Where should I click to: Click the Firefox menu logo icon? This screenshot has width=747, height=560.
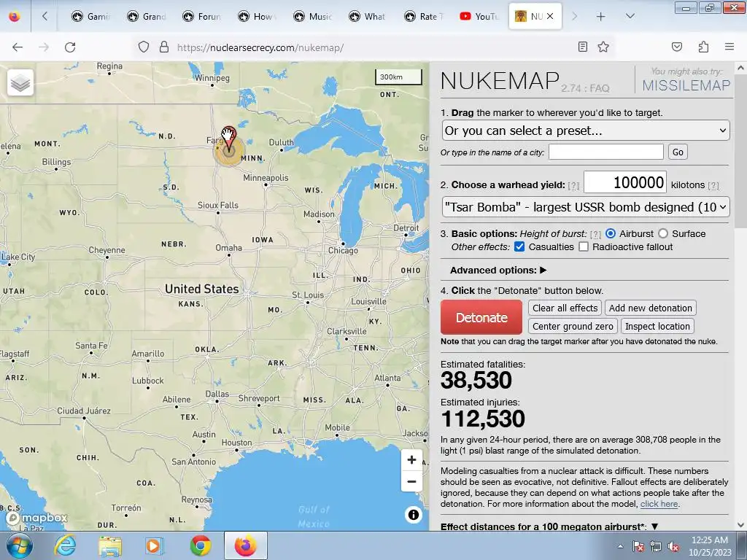pos(15,16)
